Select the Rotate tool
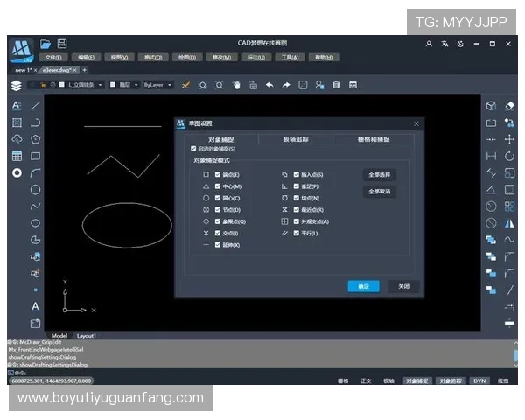 pos(509,156)
